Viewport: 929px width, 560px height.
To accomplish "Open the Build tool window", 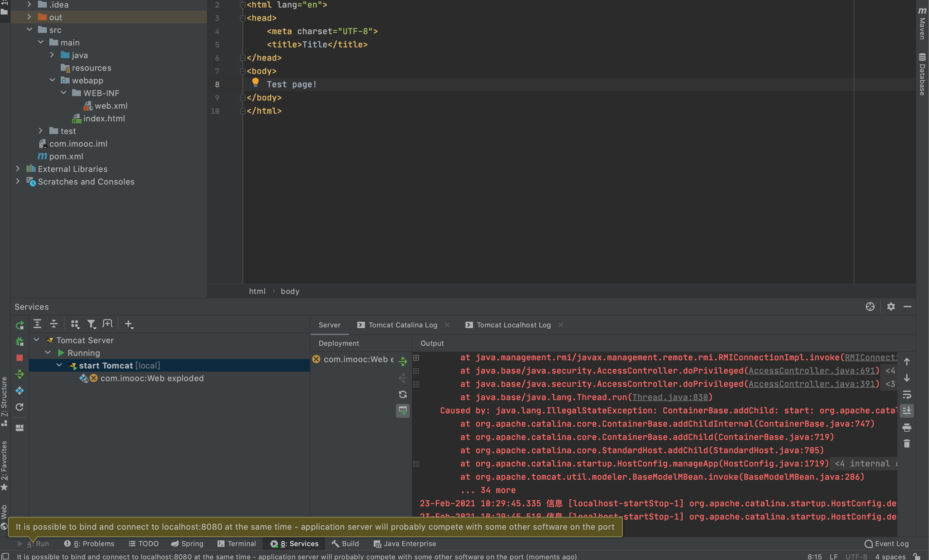I will (345, 544).
